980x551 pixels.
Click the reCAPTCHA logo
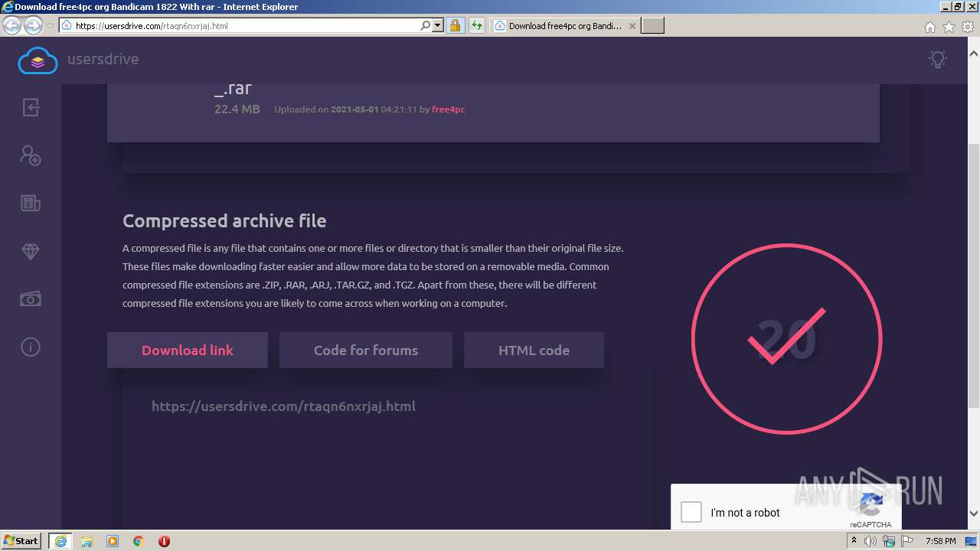tap(871, 505)
